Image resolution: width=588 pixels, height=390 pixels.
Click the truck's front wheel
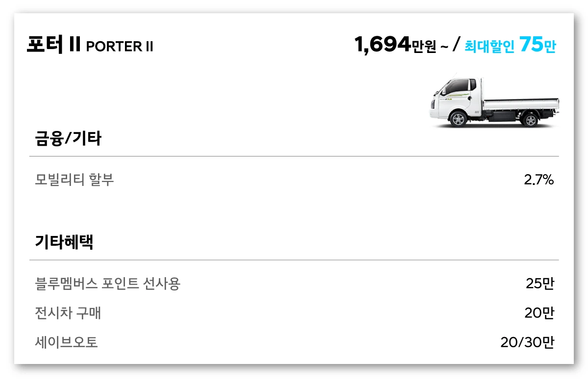[x=458, y=119]
